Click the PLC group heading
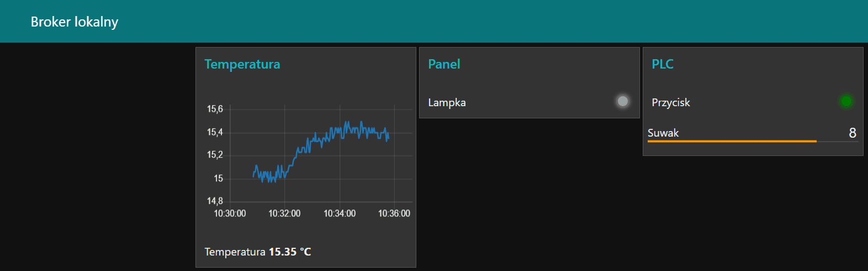The width and height of the screenshot is (868, 271). click(663, 64)
